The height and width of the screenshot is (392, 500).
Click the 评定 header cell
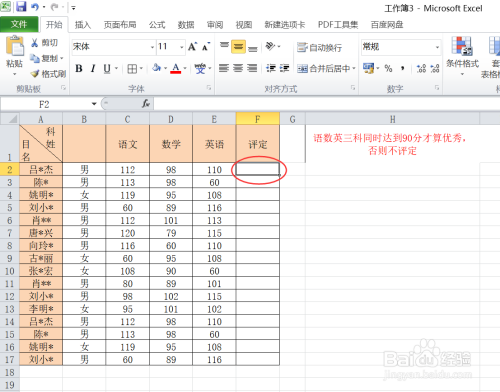click(x=257, y=144)
